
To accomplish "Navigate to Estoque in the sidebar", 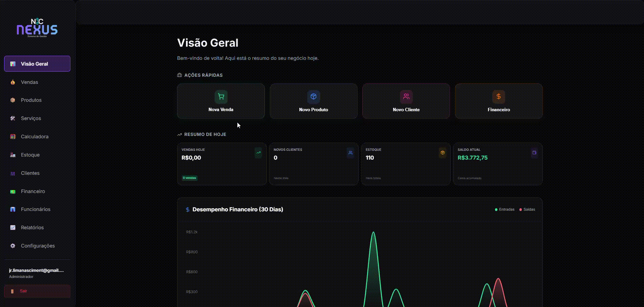I will (30, 155).
